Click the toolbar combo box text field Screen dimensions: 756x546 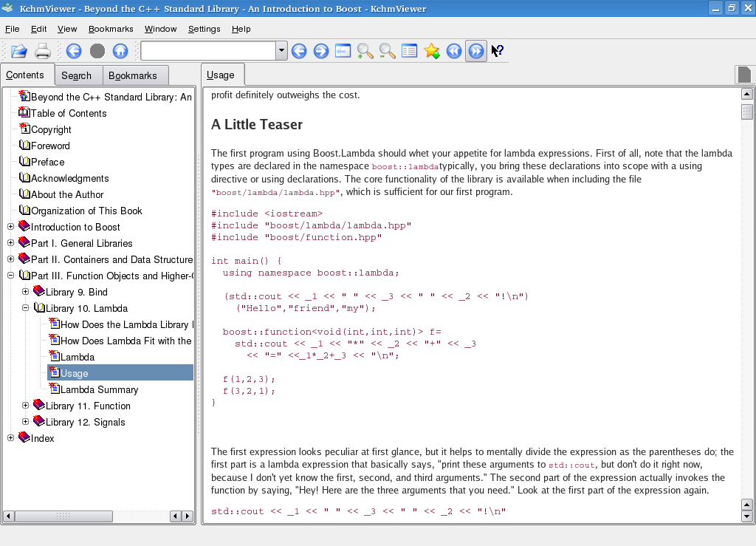(x=208, y=51)
